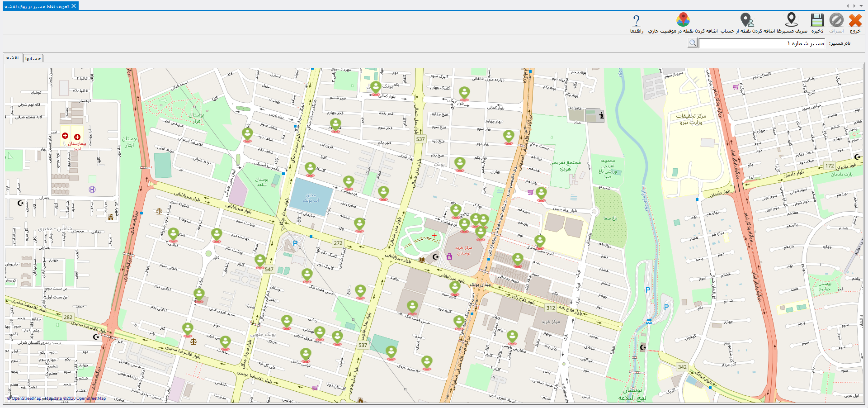
Task: Switch to the Accounts (حسابها) tab
Action: [33, 58]
